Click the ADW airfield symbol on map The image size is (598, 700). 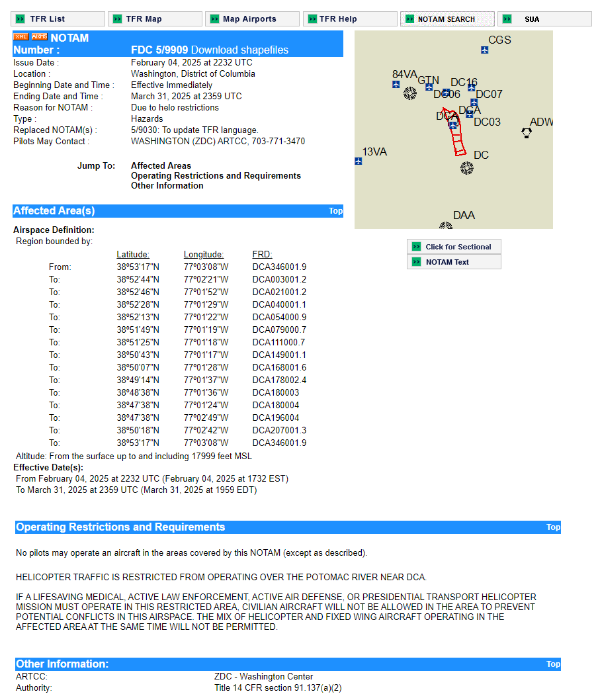(527, 132)
